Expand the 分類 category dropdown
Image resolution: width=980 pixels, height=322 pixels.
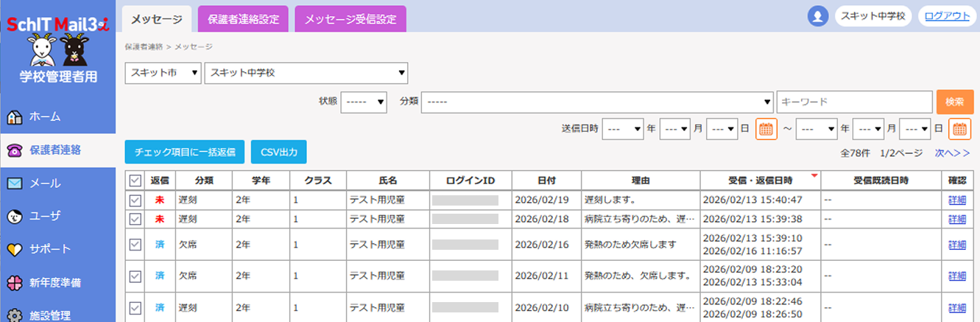[x=596, y=102]
